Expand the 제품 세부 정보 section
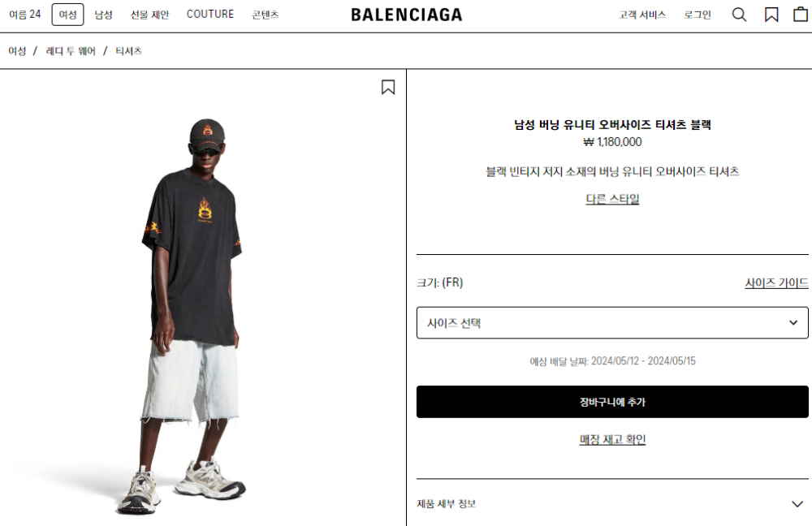The height and width of the screenshot is (526, 812). coord(612,503)
